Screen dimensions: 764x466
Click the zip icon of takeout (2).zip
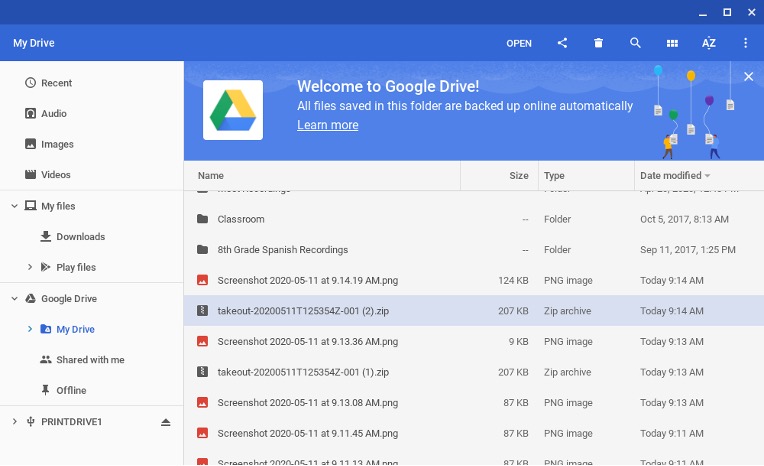(x=202, y=311)
